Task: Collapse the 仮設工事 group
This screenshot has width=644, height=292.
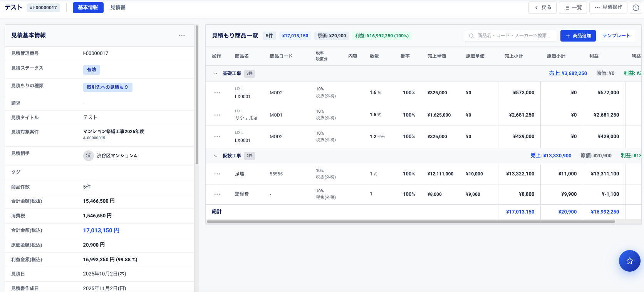Action: [216, 156]
